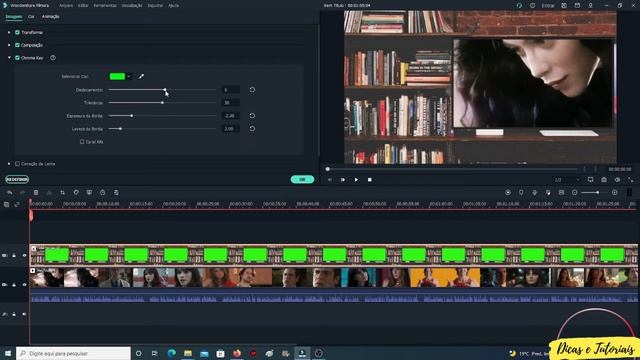640x360 pixels.
Task: Reset the Leveza da Borda value
Action: [252, 129]
